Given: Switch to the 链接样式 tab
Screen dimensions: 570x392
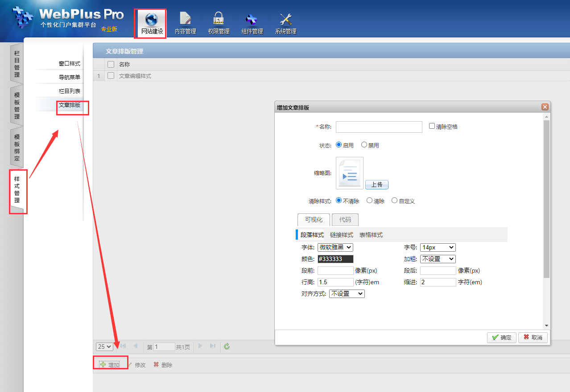Looking at the screenshot, I should tap(341, 235).
